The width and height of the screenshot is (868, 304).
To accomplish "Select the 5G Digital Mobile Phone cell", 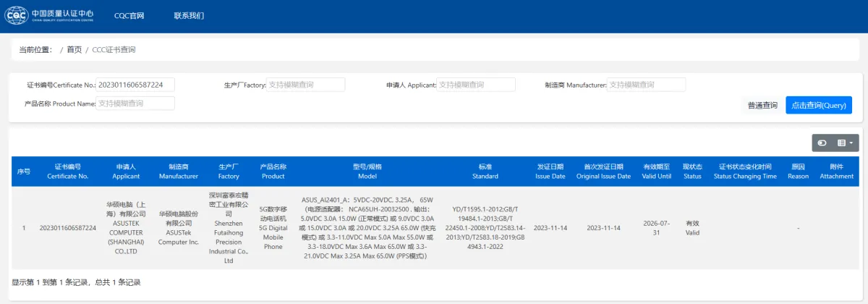I will 273,228.
